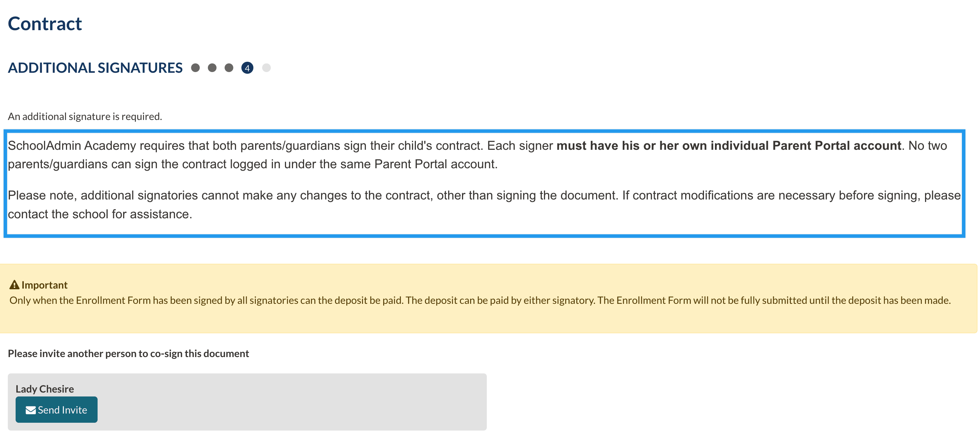This screenshot has height=438, width=980.
Task: Go to the third step dot
Action: point(229,68)
